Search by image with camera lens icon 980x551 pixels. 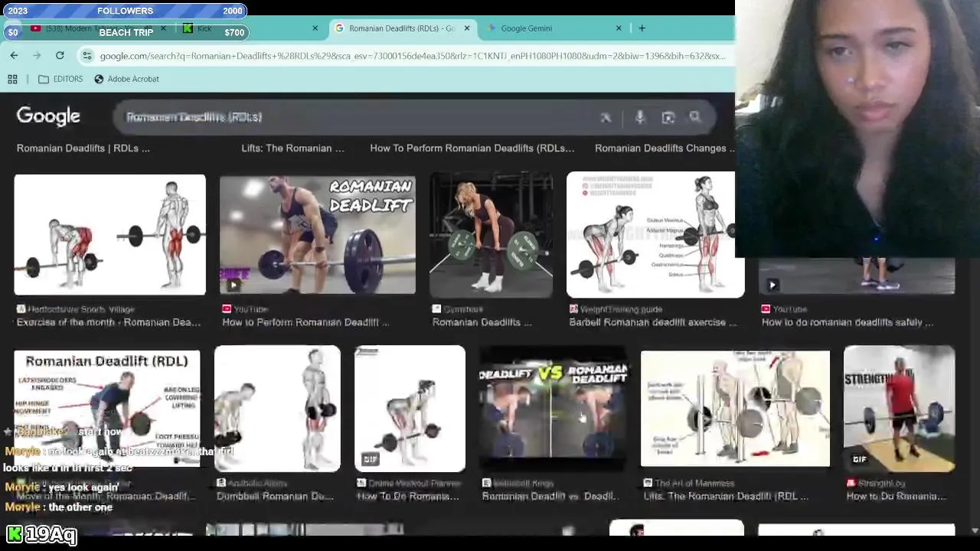click(668, 117)
